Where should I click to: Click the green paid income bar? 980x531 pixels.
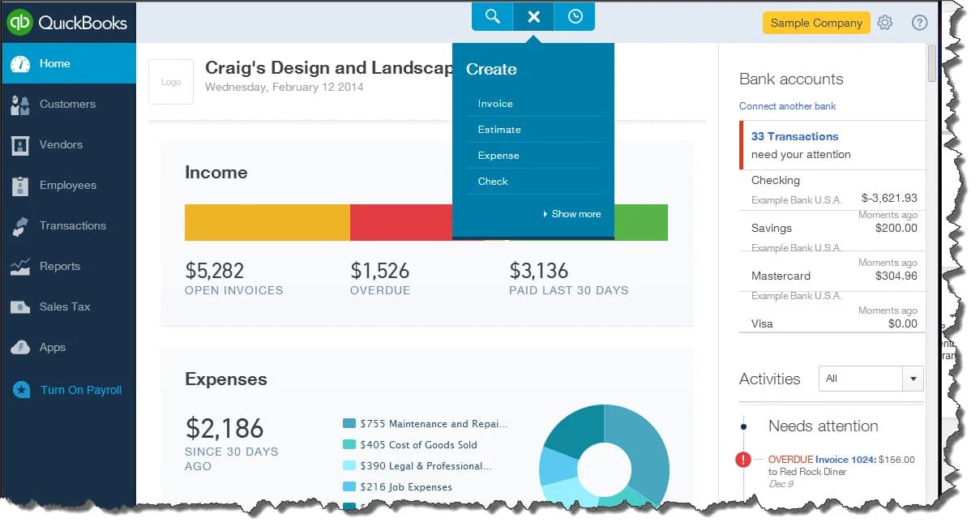641,222
